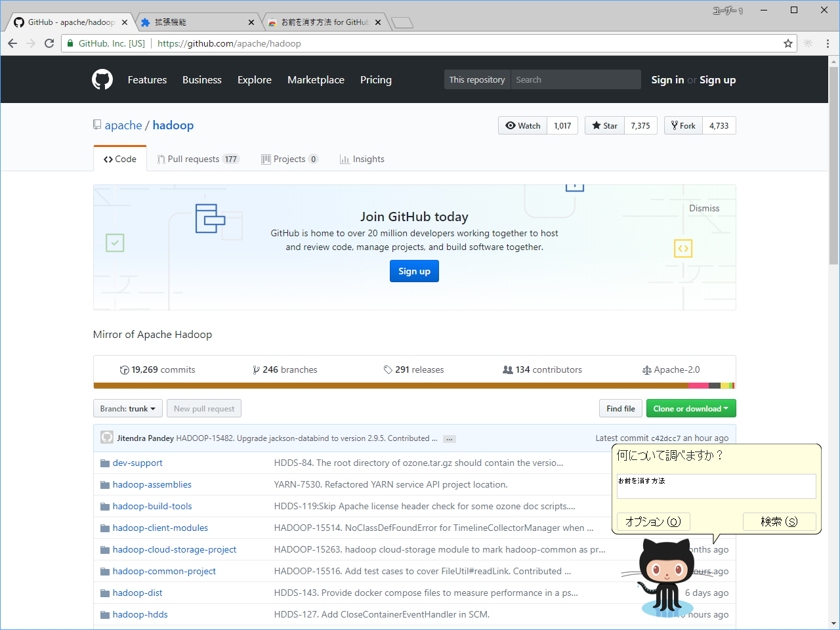
Task: Open Pricing in the header menu
Action: [x=376, y=79]
